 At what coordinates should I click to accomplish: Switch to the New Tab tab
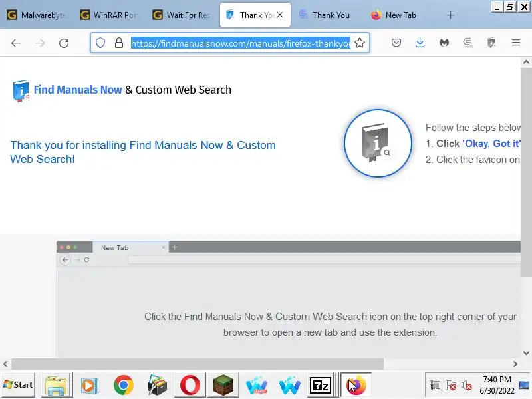400,15
